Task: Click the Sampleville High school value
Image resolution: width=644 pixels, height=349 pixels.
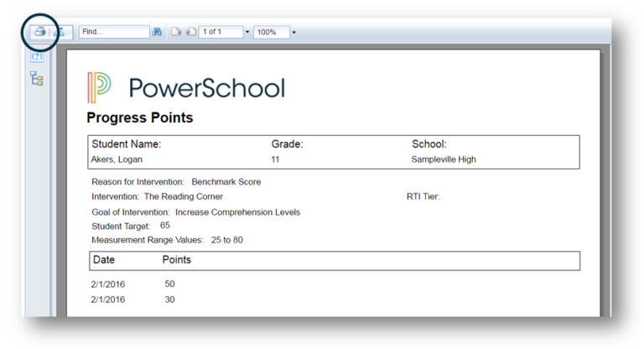Action: 444,159
